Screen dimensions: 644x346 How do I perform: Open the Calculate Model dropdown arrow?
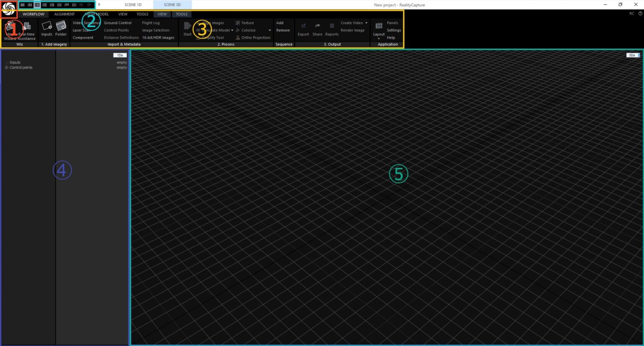232,30
